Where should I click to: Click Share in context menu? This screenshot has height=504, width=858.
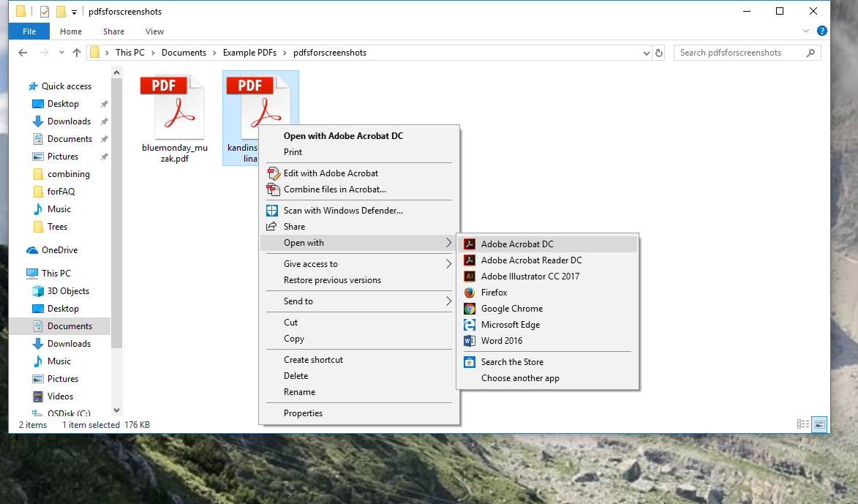tap(359, 227)
